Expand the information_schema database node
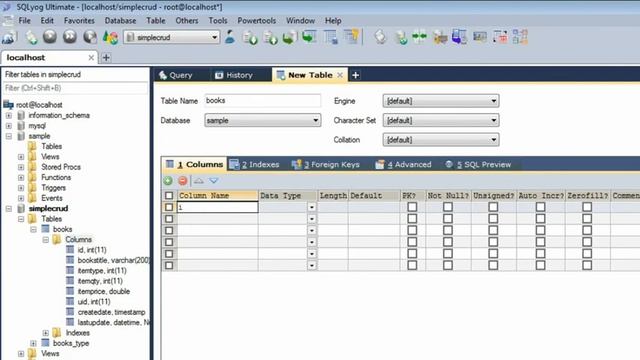 9,116
